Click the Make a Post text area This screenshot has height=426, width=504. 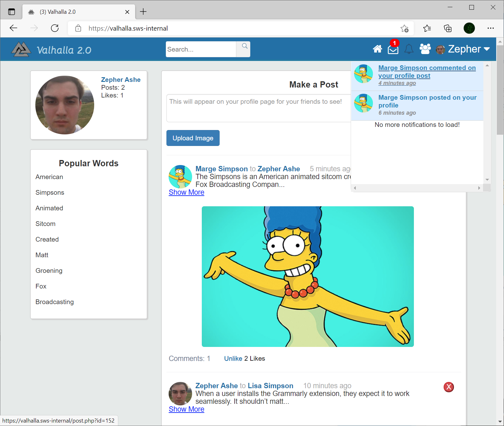click(258, 108)
